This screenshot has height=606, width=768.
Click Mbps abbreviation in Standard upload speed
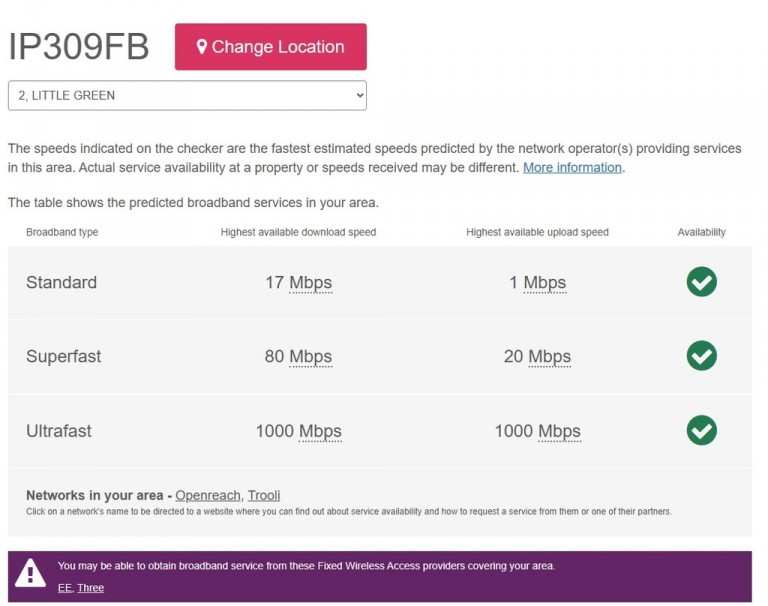[545, 283]
